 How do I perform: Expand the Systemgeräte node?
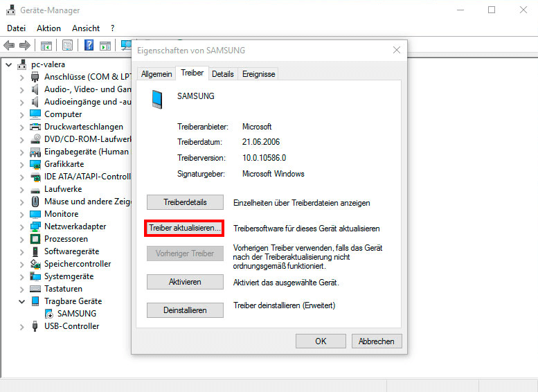[21, 277]
